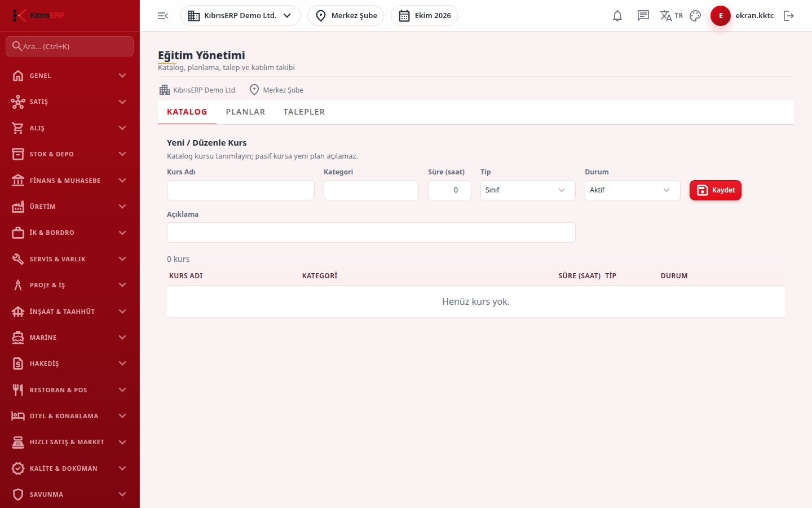The height and width of the screenshot is (508, 812).
Task: Click the Kaydet button
Action: tap(716, 190)
